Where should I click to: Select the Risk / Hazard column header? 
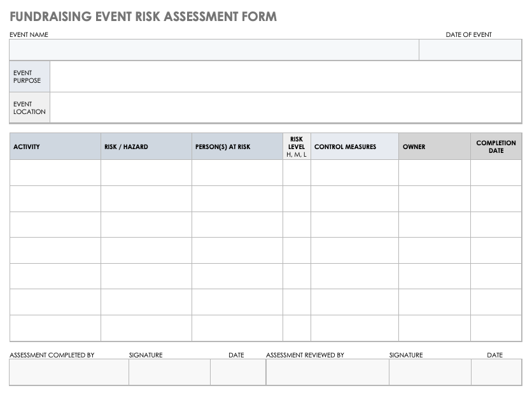[146, 147]
